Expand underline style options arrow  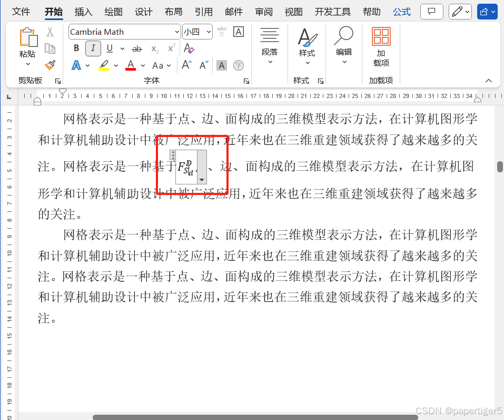(x=123, y=49)
